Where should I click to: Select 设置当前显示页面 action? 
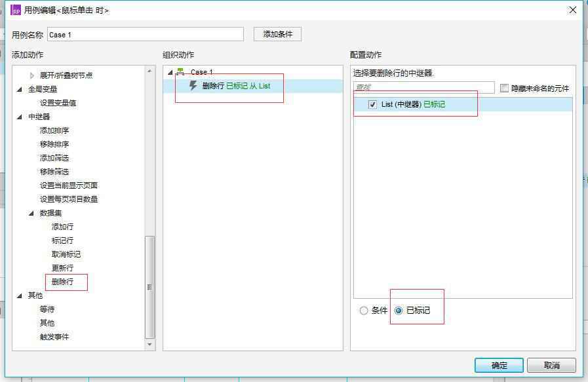click(69, 185)
